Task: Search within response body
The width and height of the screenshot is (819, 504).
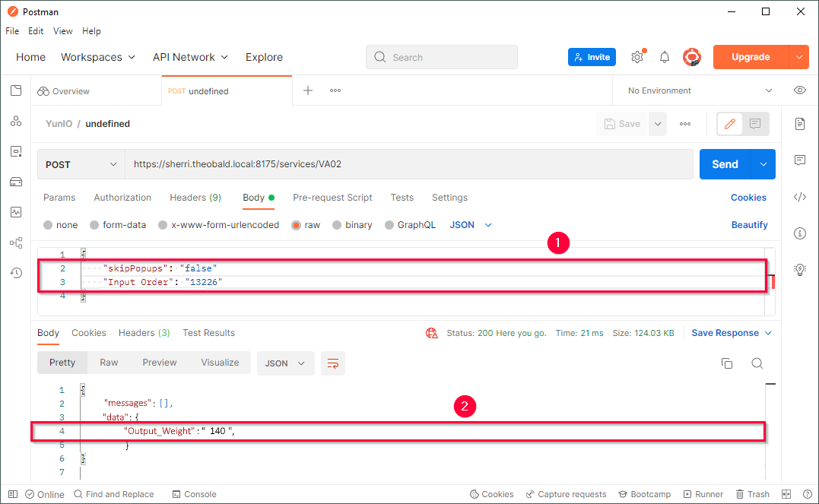Action: [757, 363]
